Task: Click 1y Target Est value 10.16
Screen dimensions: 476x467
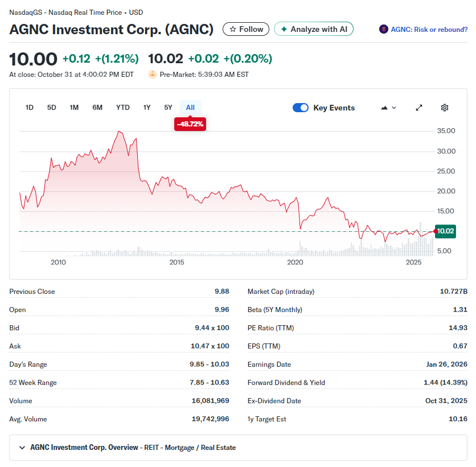Action: [x=458, y=419]
